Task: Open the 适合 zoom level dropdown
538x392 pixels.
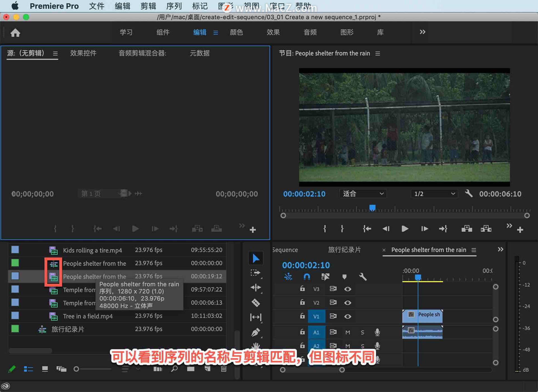Action: coord(363,194)
